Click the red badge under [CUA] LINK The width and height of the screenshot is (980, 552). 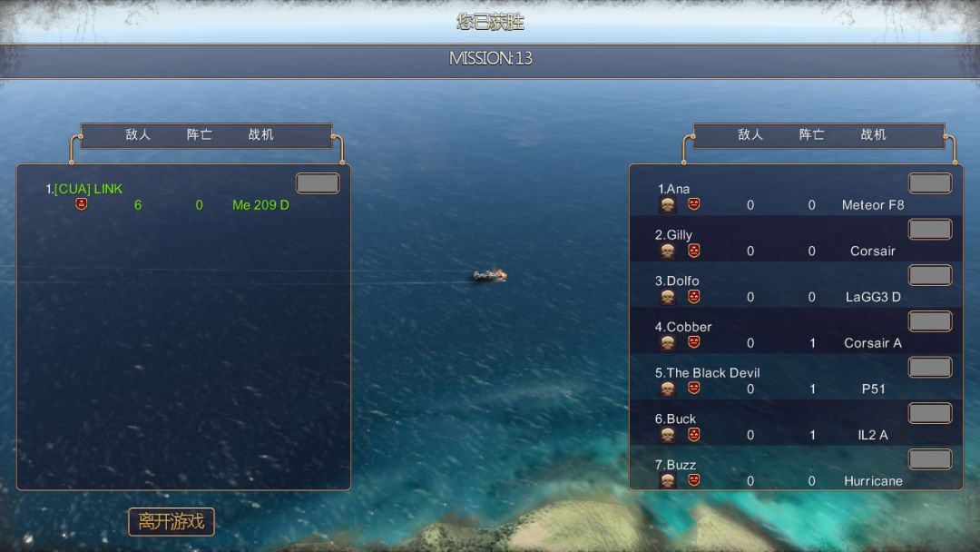[x=82, y=203]
